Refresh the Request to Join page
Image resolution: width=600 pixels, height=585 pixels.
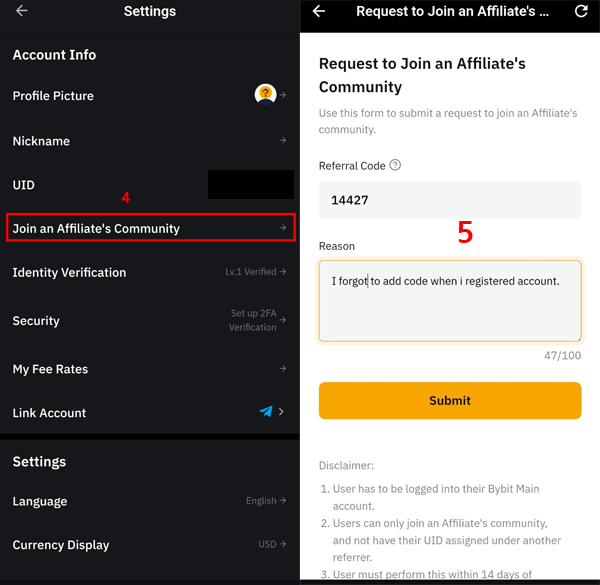click(x=581, y=11)
